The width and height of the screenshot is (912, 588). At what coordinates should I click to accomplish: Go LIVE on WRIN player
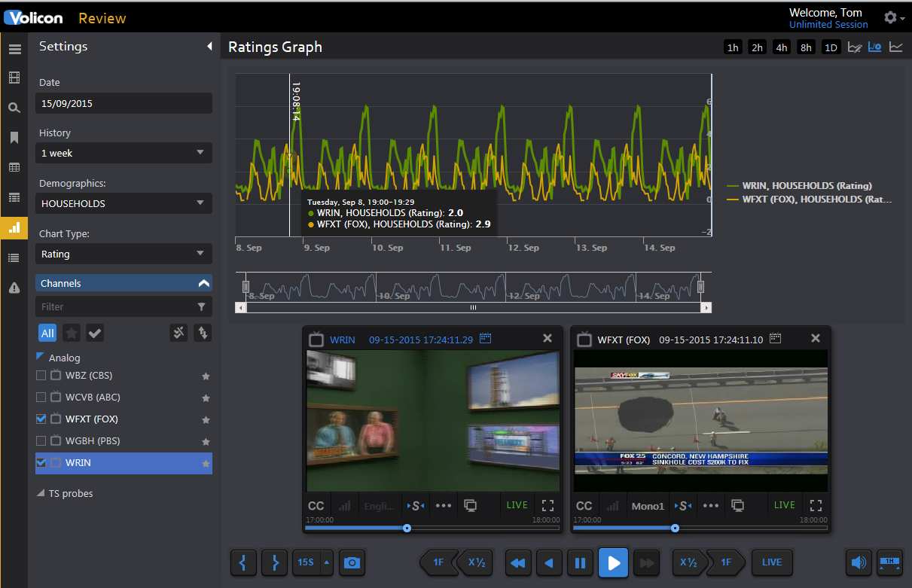[x=517, y=505]
